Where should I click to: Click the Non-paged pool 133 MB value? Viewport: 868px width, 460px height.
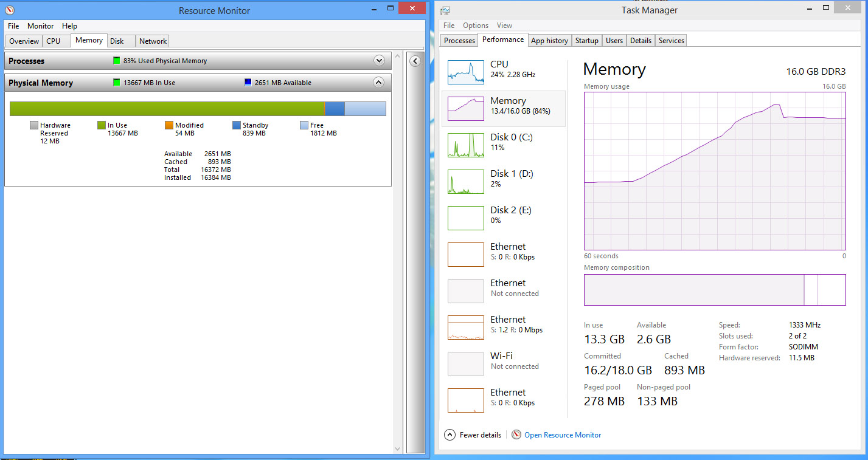[657, 401]
